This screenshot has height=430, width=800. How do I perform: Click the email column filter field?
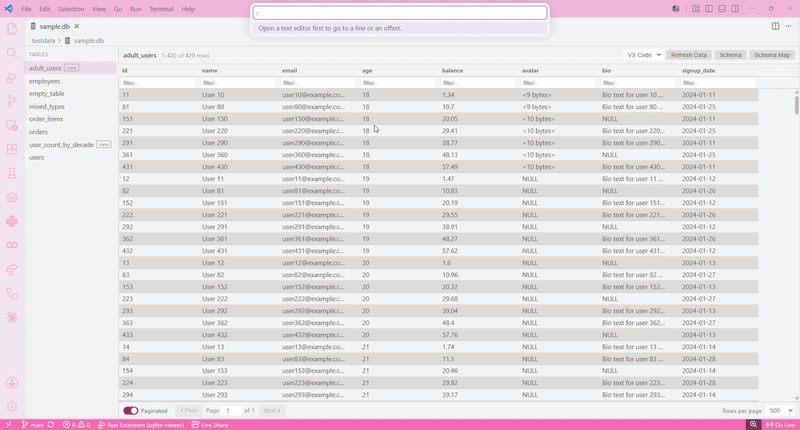tap(317, 83)
